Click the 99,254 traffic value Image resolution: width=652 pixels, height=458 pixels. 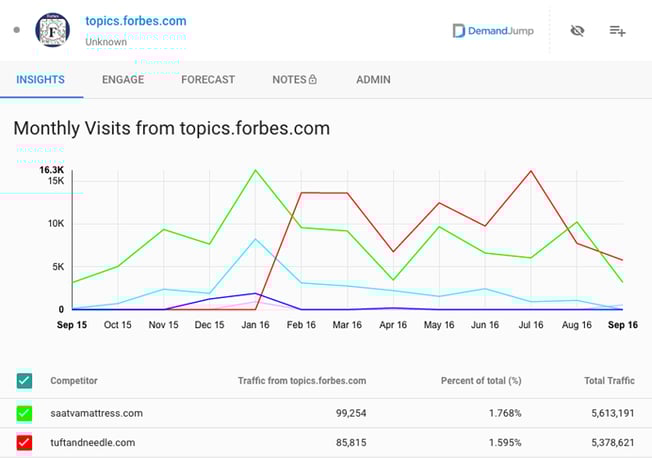coord(351,413)
